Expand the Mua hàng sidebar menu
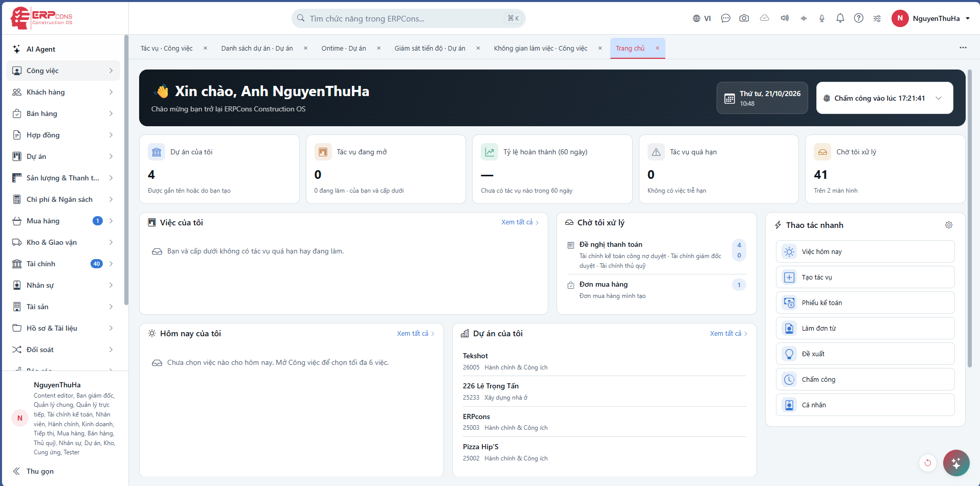The width and height of the screenshot is (980, 486). click(63, 221)
